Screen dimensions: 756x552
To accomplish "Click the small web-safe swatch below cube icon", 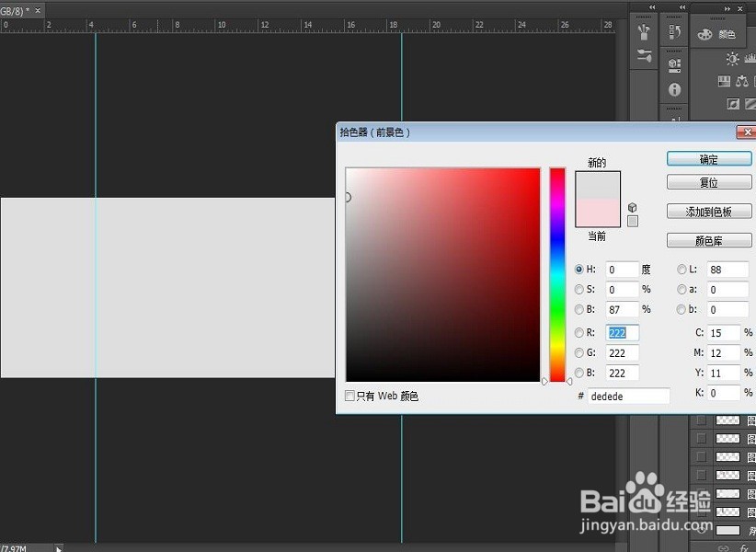I will [633, 221].
